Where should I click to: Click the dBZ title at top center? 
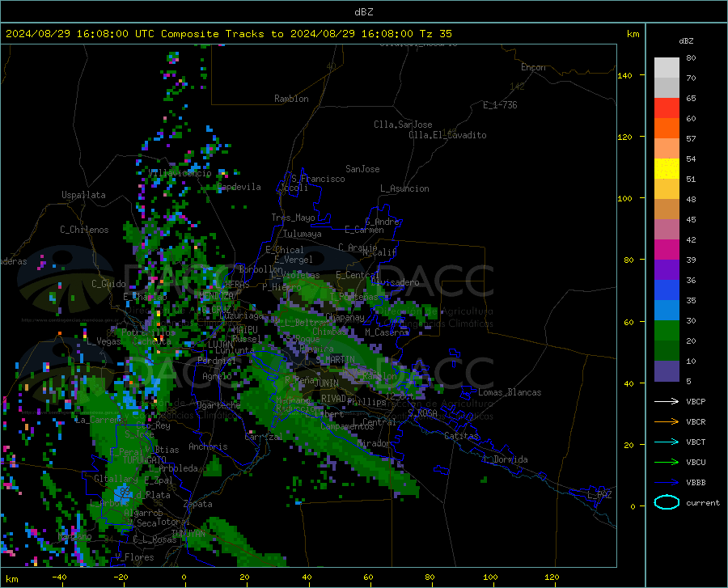[363, 12]
